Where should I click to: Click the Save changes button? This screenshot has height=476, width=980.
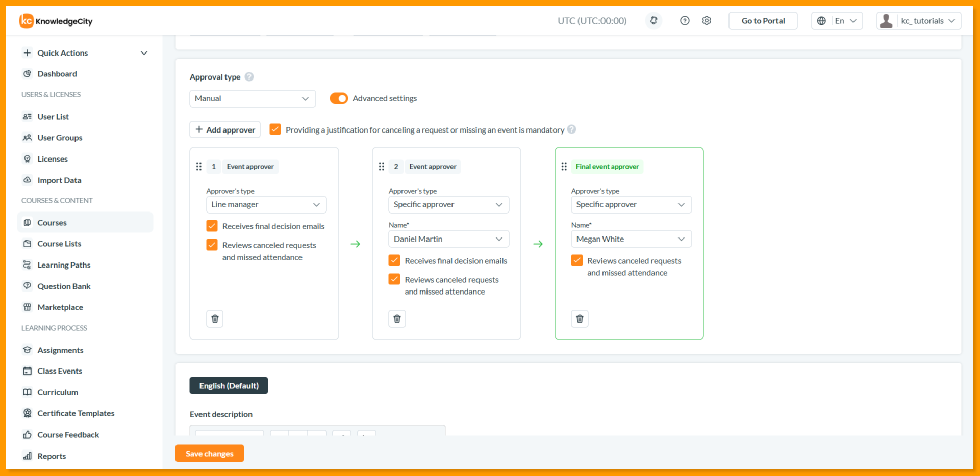(x=210, y=454)
